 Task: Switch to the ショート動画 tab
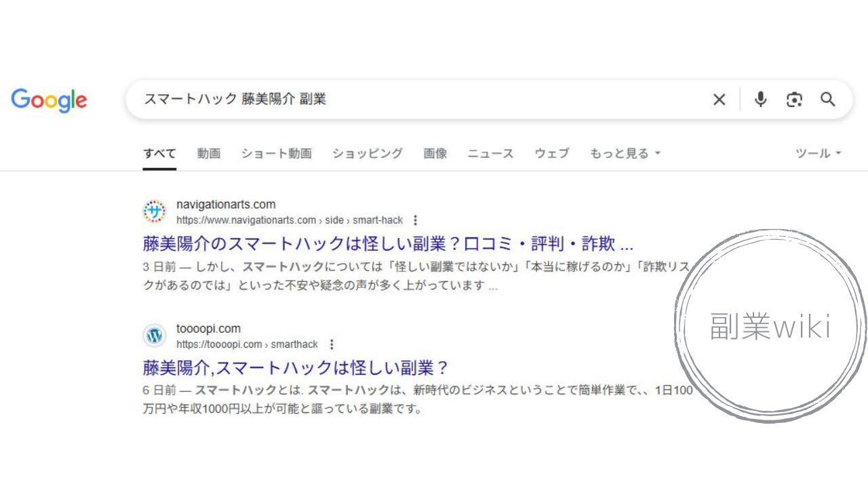(x=276, y=153)
